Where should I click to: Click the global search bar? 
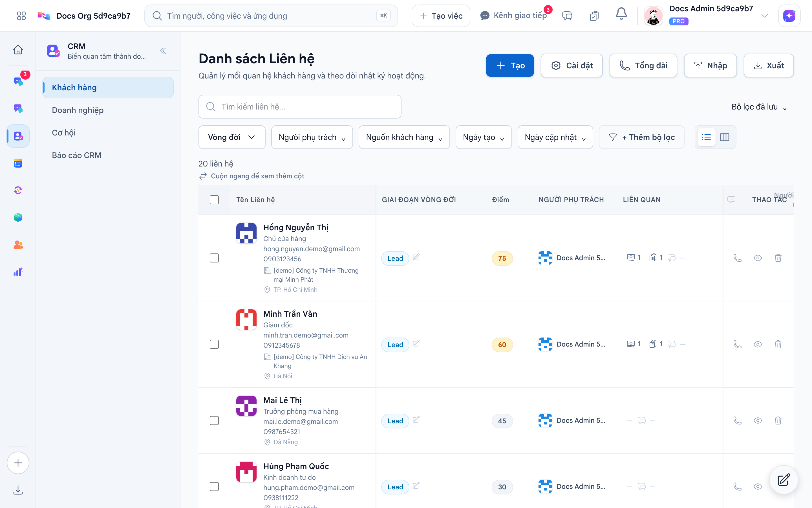(271, 16)
